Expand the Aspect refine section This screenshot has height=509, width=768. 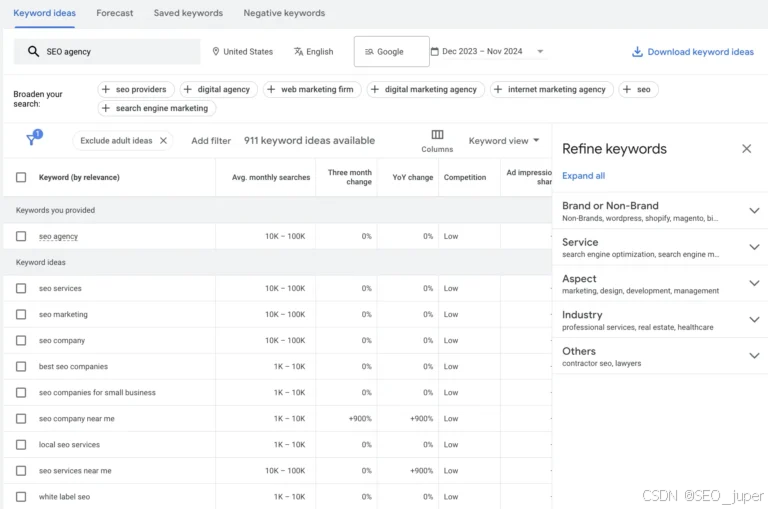pyautogui.click(x=754, y=283)
